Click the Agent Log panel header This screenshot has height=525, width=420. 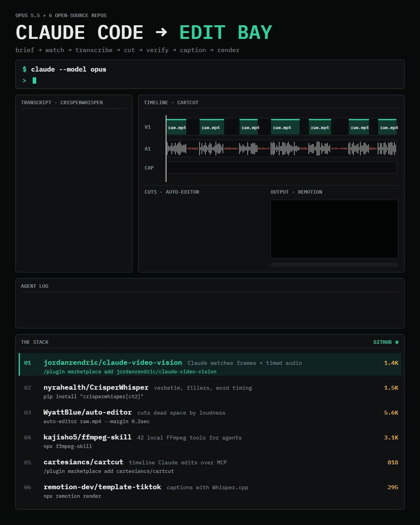[35, 286]
